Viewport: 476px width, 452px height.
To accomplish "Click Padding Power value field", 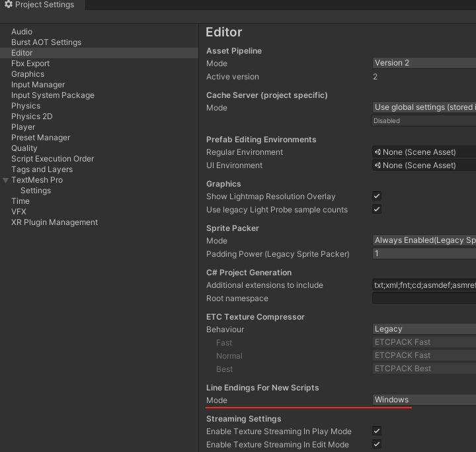I will pyautogui.click(x=424, y=253).
